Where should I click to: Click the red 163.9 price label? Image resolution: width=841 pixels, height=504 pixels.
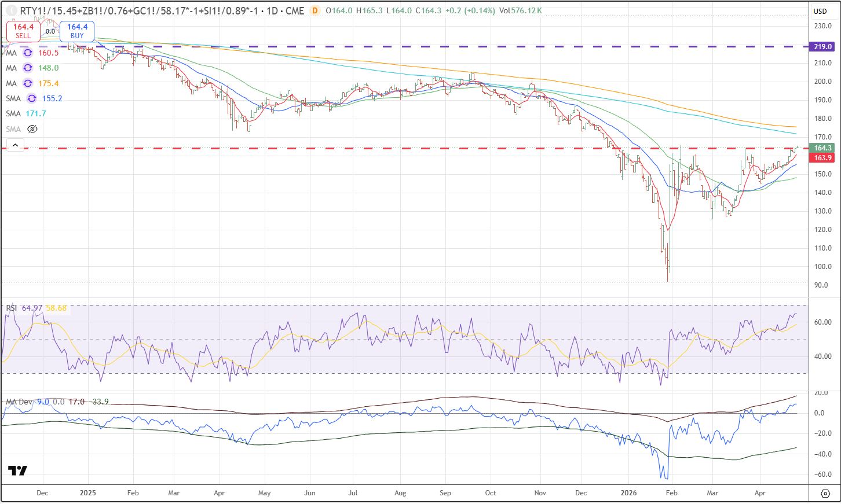point(822,157)
